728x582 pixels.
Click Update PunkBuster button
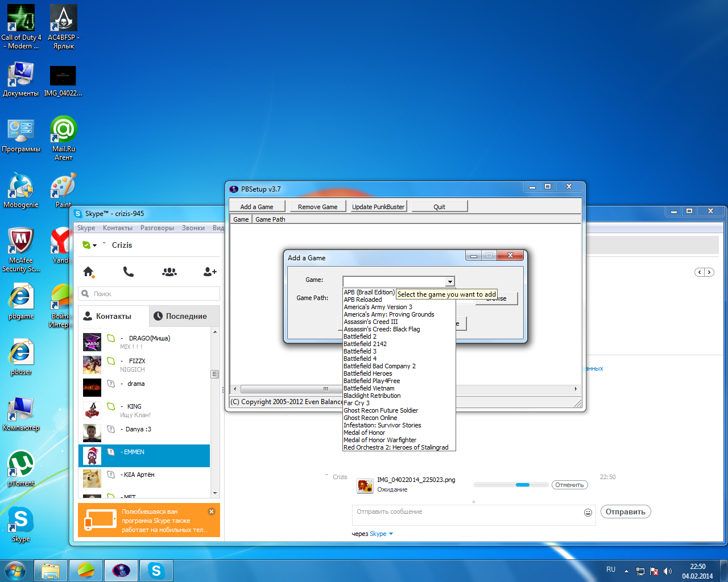click(x=378, y=207)
